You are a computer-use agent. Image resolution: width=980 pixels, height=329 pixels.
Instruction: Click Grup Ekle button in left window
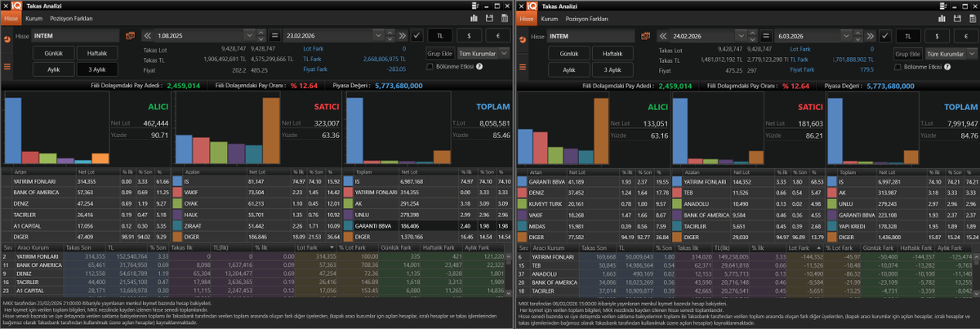point(439,53)
